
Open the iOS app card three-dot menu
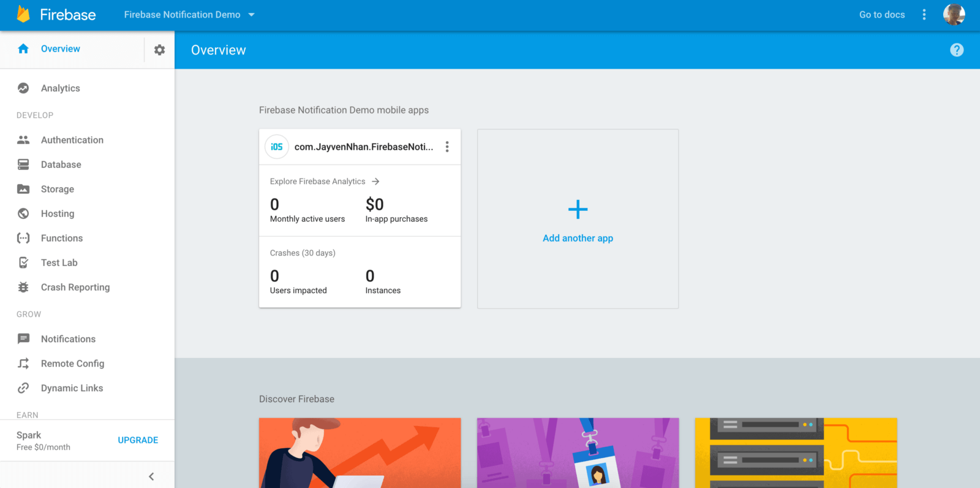[447, 147]
